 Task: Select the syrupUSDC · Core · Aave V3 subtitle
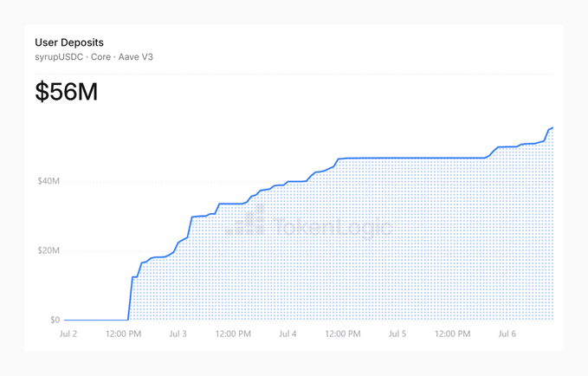point(94,57)
